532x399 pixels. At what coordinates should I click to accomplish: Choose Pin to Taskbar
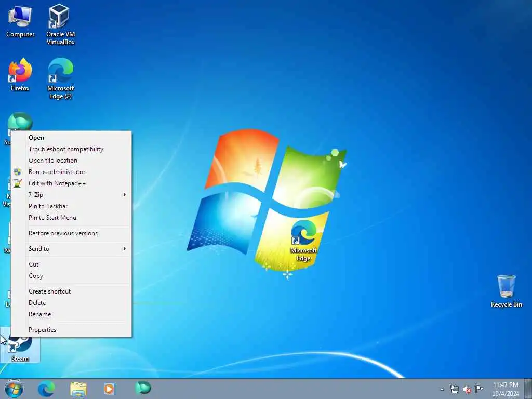[71, 206]
